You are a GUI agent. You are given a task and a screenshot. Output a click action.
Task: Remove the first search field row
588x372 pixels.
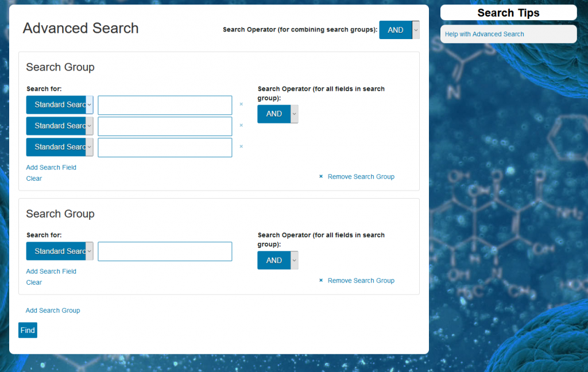coord(241,104)
